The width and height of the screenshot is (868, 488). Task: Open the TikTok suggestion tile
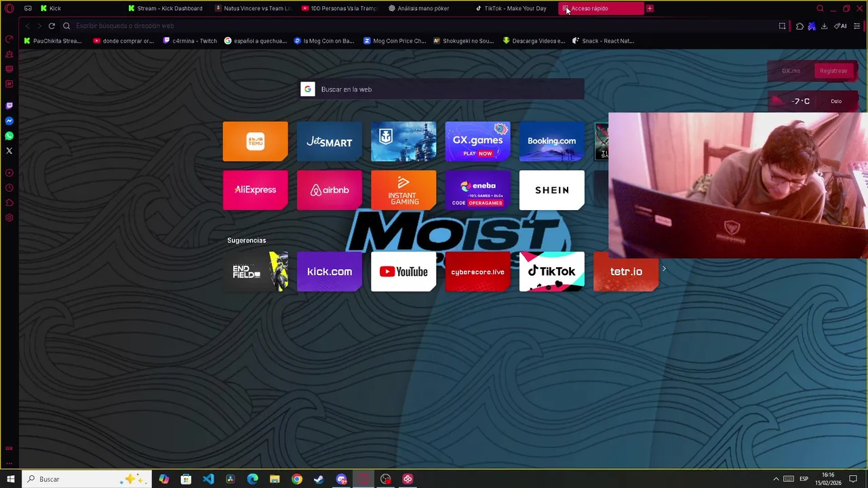click(x=551, y=271)
